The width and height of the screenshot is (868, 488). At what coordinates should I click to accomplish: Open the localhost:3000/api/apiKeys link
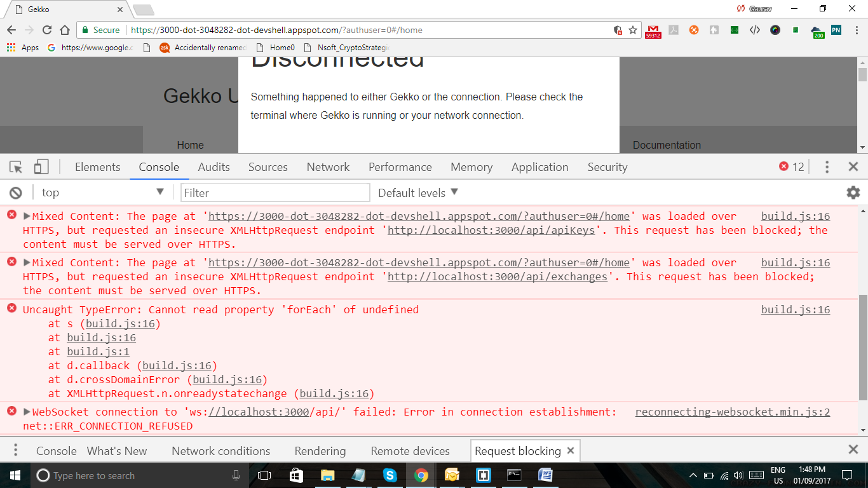coord(491,230)
